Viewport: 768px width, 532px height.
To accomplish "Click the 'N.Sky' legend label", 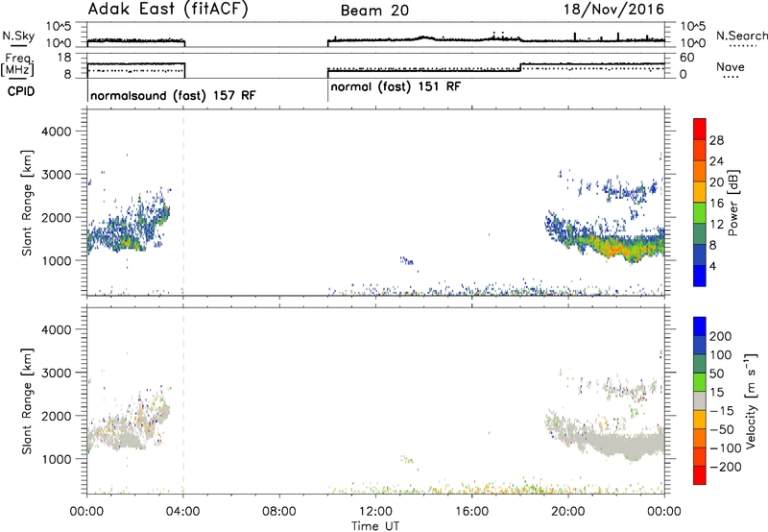I will click(x=18, y=36).
